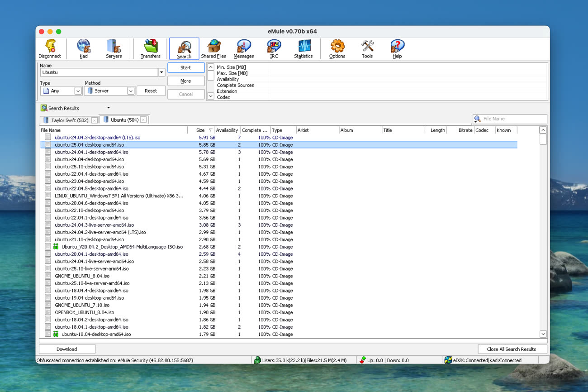The width and height of the screenshot is (588, 392).
Task: Click Close All Search Results
Action: tap(512, 349)
